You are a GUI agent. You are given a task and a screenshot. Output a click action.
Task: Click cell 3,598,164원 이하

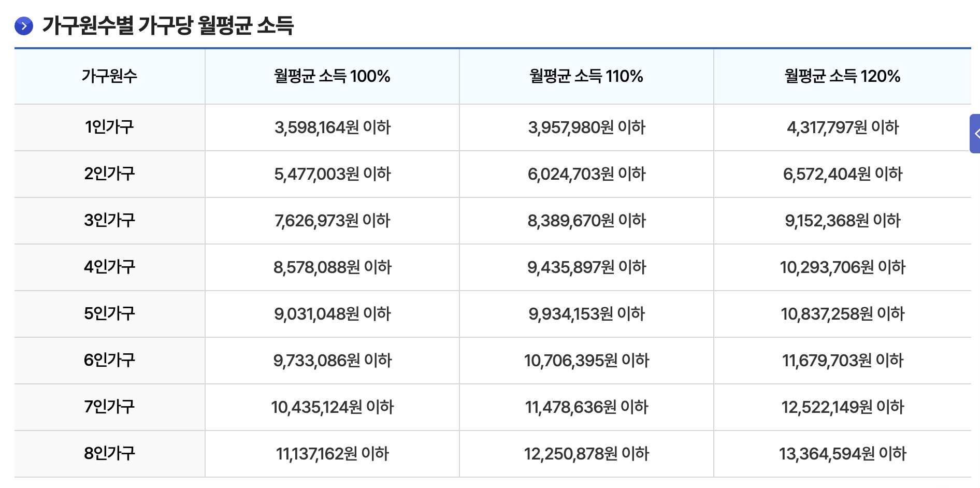click(x=332, y=127)
